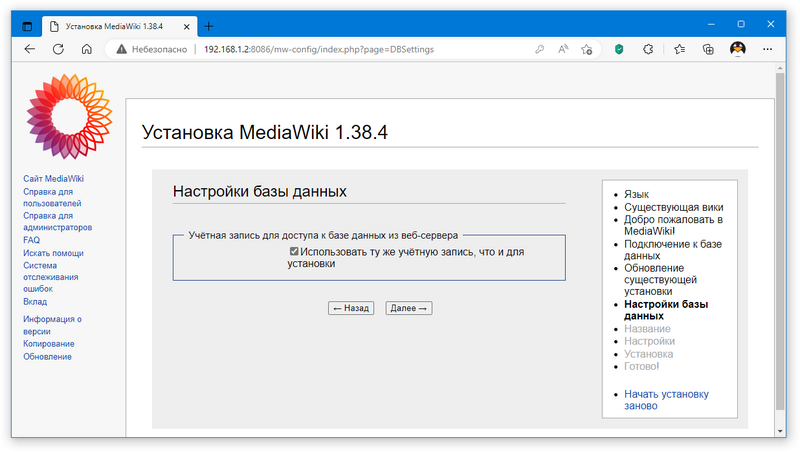Open Справка для пользователей link
The height and width of the screenshot is (452, 800).
(52, 197)
